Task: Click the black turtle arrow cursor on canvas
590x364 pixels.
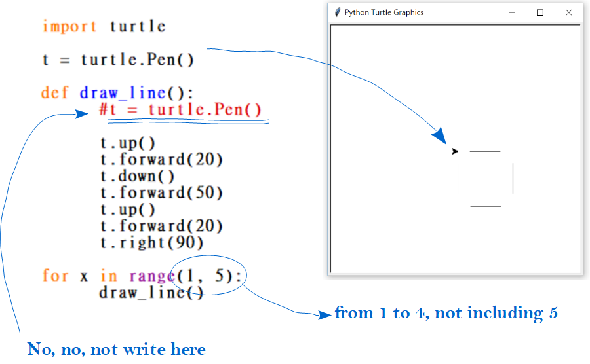Action: [x=455, y=151]
